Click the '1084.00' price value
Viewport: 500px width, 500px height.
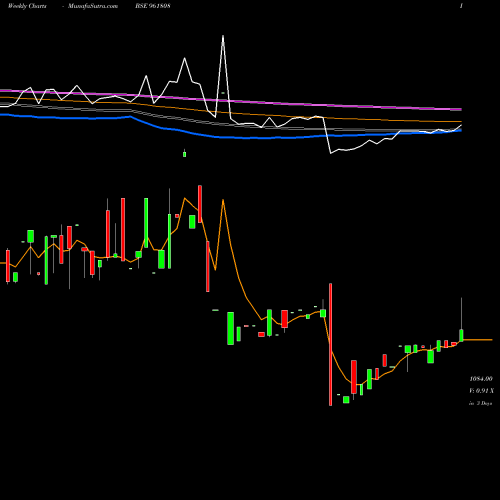(x=481, y=379)
